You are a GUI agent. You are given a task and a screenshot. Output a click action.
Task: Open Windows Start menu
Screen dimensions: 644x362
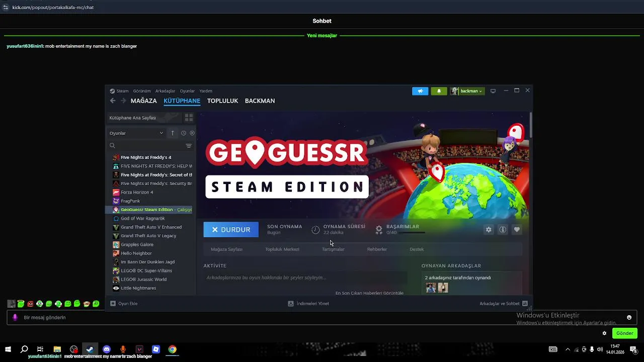[8, 349]
